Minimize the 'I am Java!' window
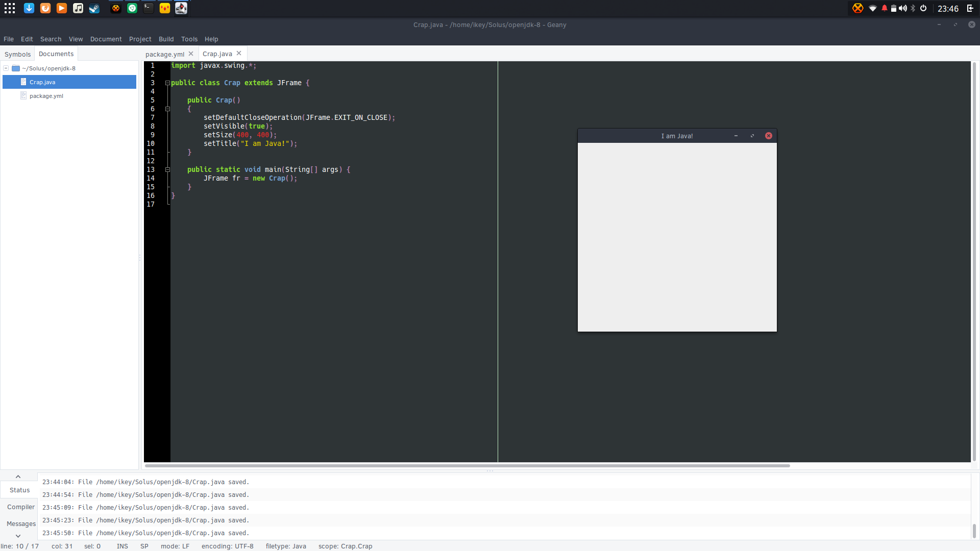The height and width of the screenshot is (551, 980). click(736, 136)
